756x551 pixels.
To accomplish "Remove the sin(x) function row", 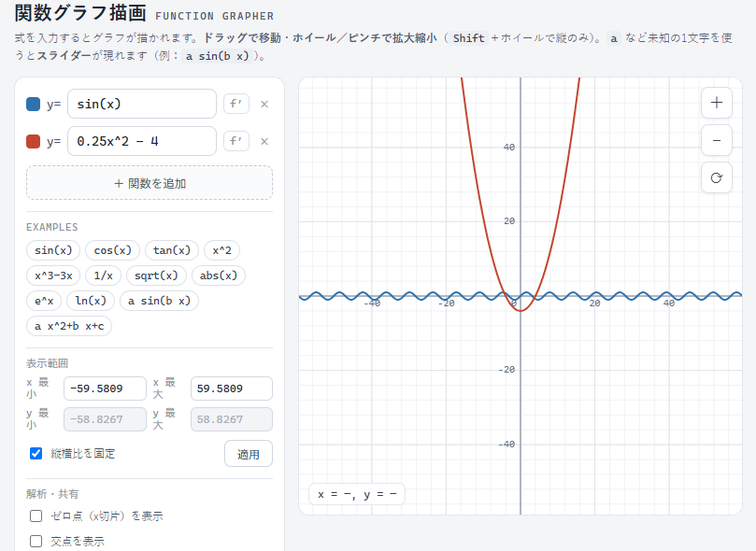I will [264, 104].
